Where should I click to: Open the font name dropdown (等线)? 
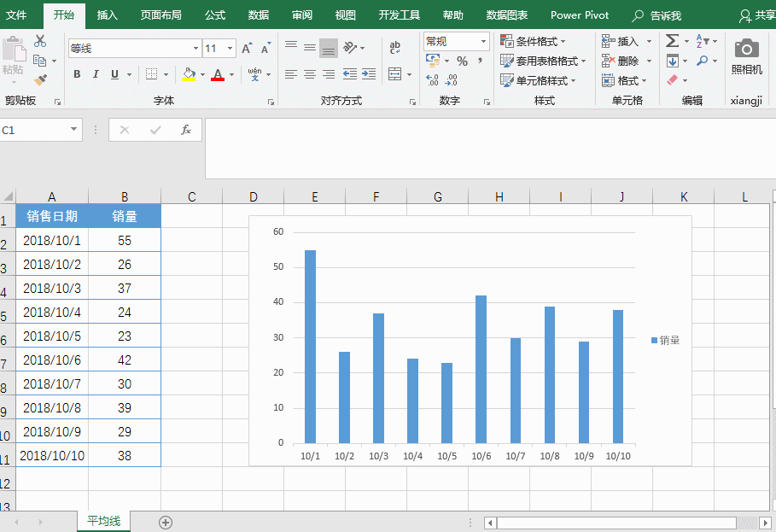195,49
